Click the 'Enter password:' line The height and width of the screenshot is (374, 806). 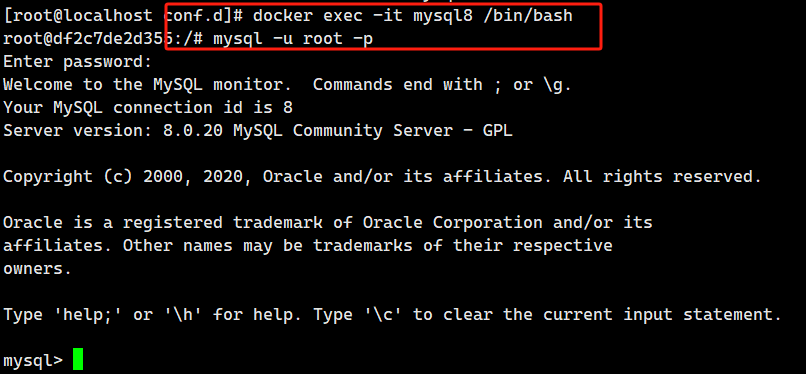click(78, 62)
